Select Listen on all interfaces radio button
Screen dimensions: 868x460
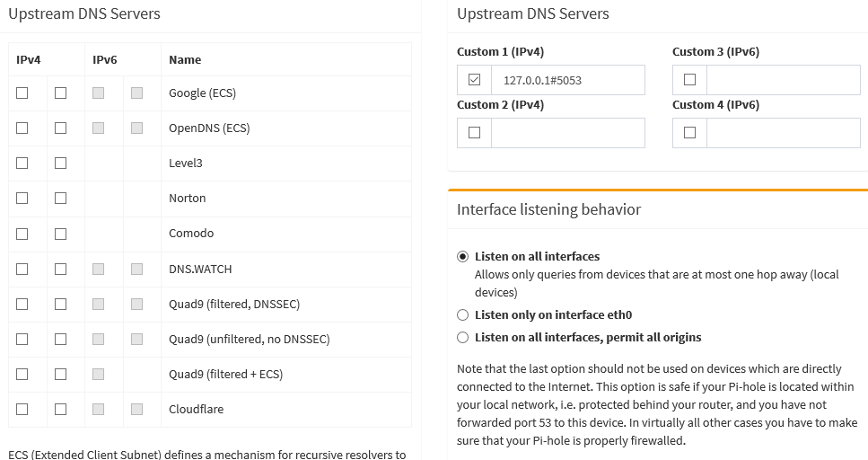coord(463,256)
